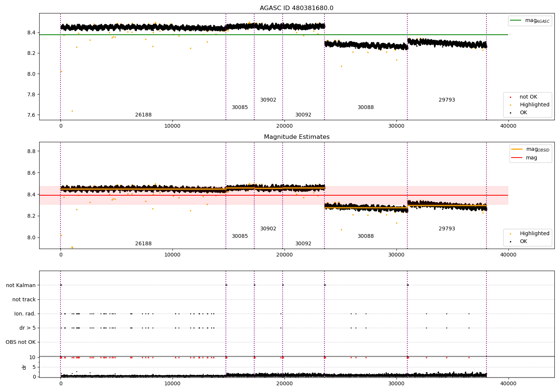Click the "Magnitude Estimates" plot title
This screenshot has height=392, width=560.
[x=296, y=137]
